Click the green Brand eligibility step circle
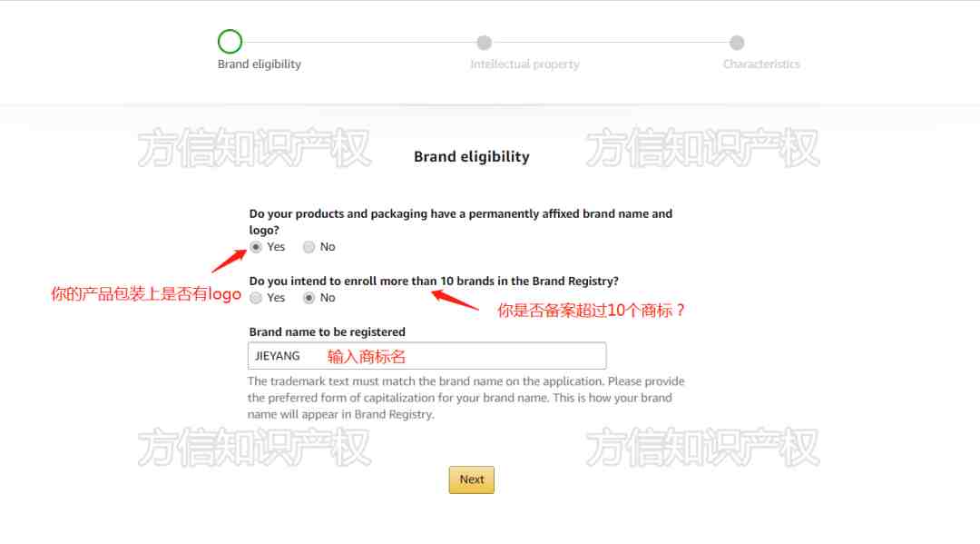 click(230, 42)
